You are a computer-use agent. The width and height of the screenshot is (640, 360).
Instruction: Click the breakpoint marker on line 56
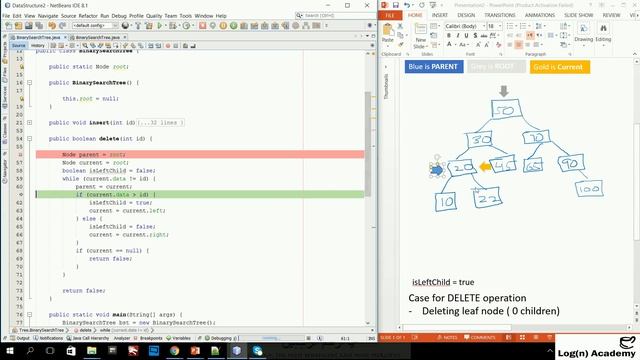click(21, 154)
